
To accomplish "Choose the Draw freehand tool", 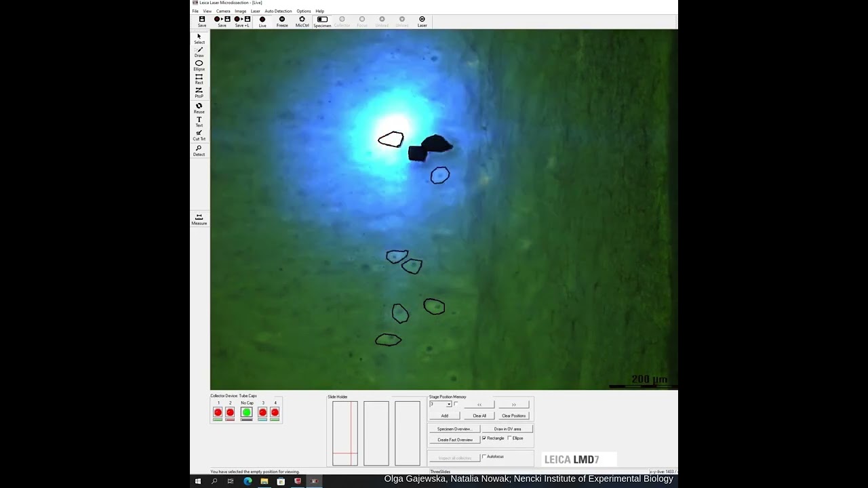I will pyautogui.click(x=199, y=52).
